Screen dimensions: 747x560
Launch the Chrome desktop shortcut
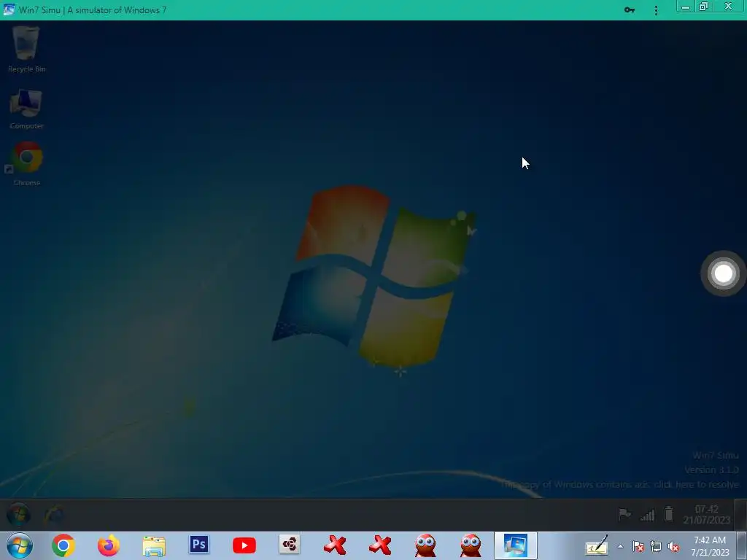(27, 164)
